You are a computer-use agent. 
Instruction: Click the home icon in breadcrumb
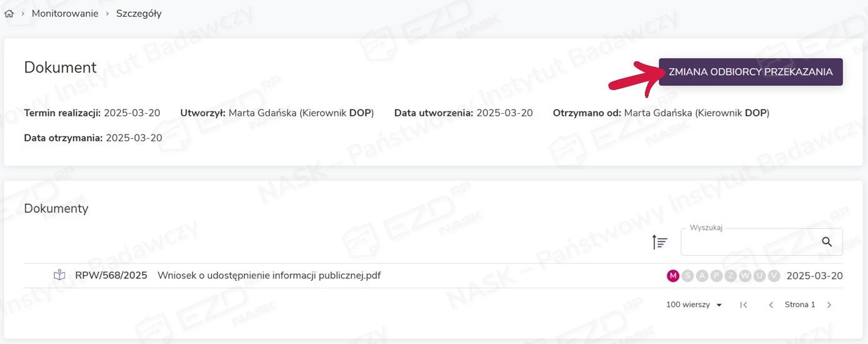click(9, 14)
